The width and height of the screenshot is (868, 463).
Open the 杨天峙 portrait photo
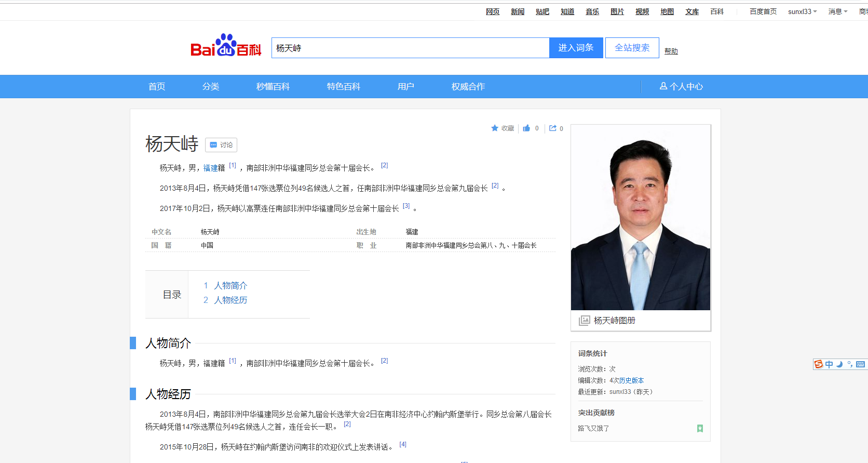click(640, 218)
